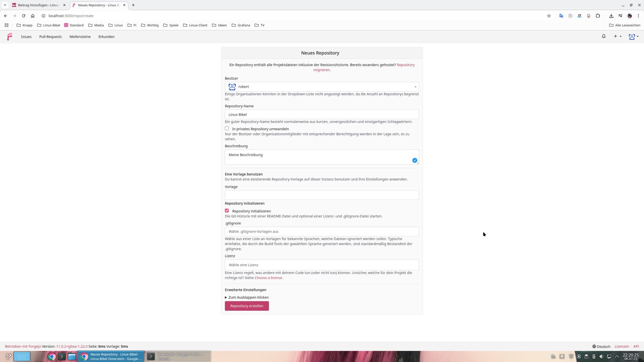Open the user avatar menu
The height and width of the screenshot is (362, 644).
pos(633,36)
